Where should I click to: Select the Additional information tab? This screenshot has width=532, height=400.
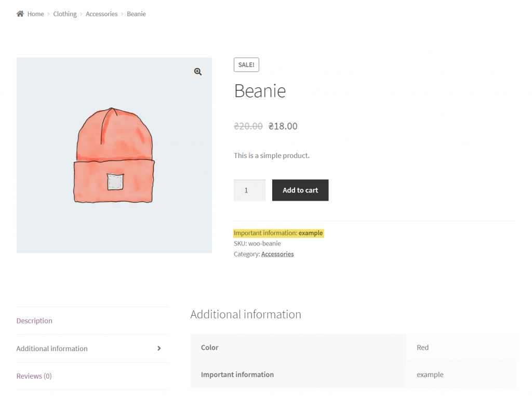tap(52, 349)
